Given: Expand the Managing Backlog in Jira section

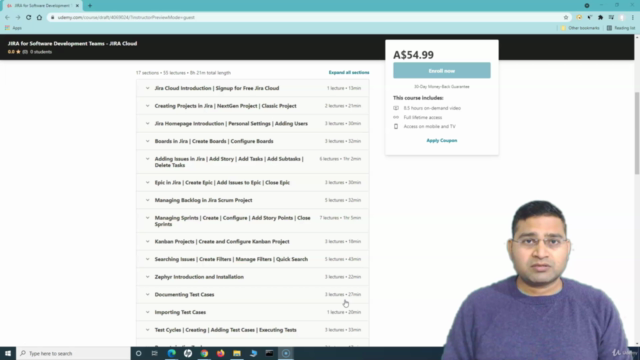Looking at the screenshot, I should (x=253, y=200).
